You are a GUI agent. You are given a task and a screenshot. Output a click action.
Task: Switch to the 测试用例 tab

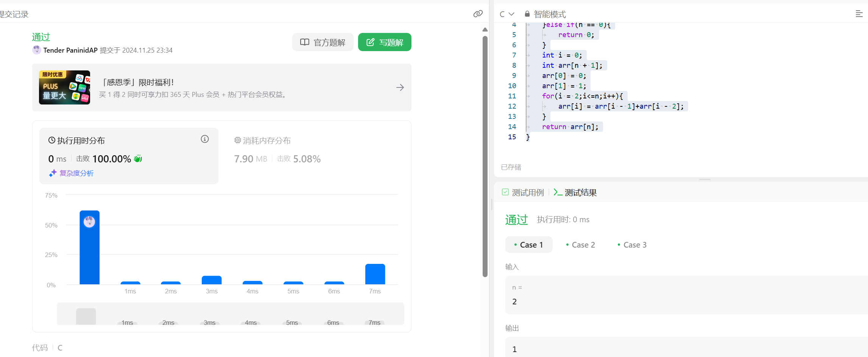tap(523, 193)
